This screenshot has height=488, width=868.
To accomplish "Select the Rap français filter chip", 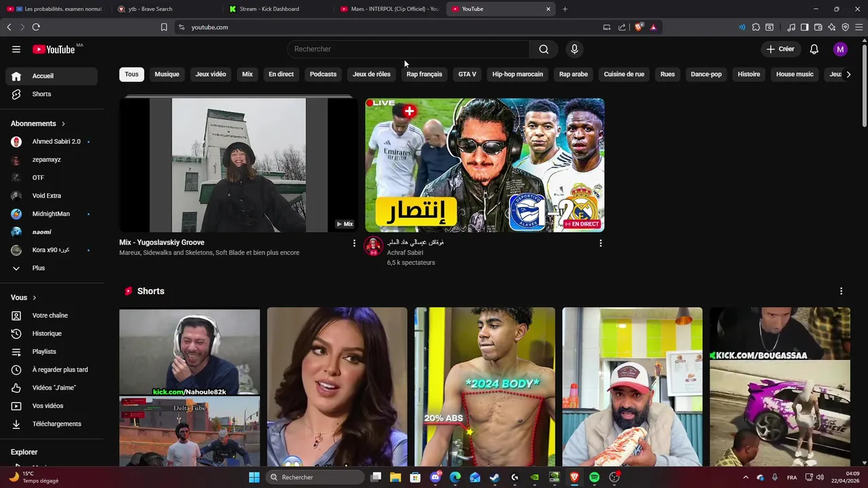I will click(x=425, y=74).
